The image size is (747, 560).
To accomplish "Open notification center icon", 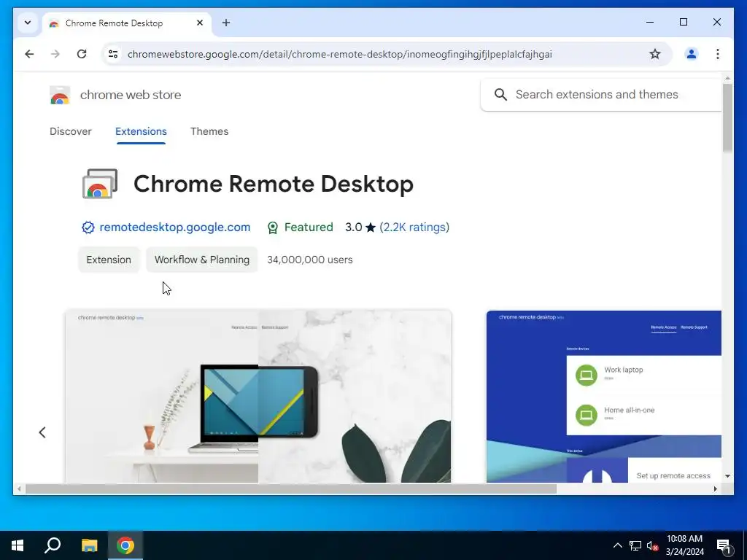I will (723, 545).
